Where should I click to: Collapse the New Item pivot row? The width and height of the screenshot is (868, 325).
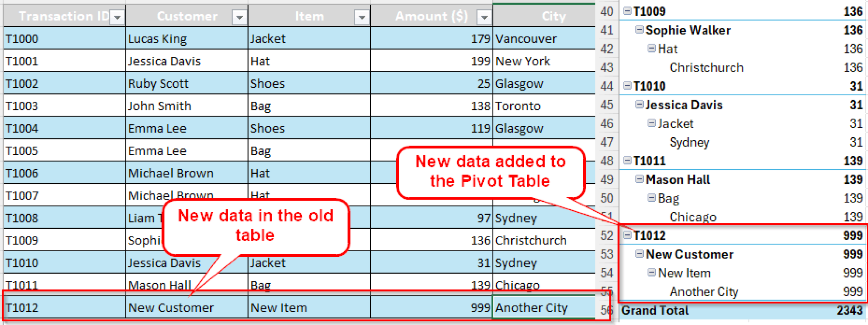point(651,272)
